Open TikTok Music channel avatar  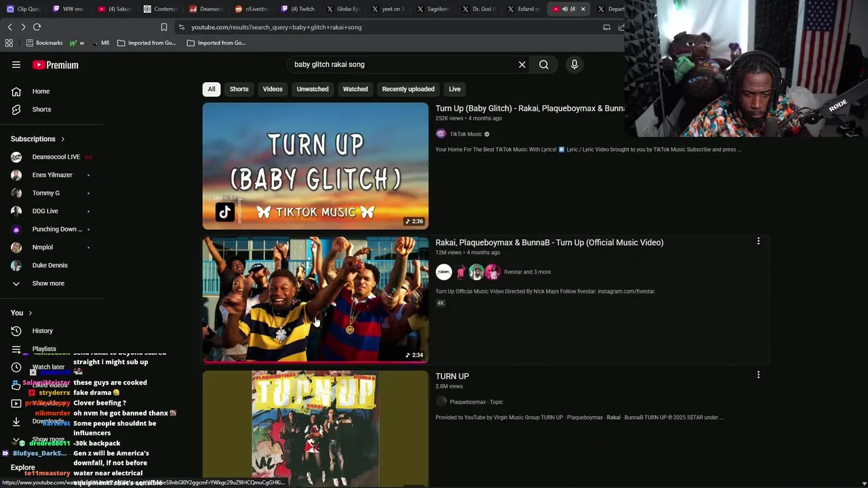441,134
